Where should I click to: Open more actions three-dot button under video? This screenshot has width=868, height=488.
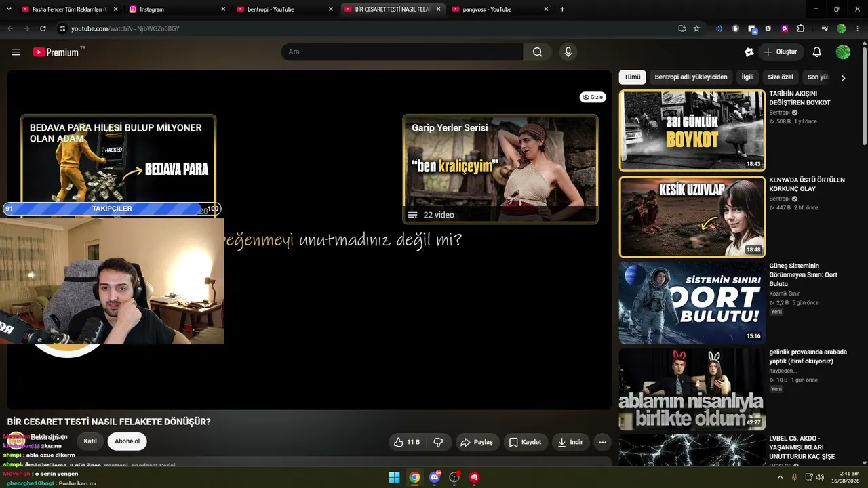coord(602,442)
